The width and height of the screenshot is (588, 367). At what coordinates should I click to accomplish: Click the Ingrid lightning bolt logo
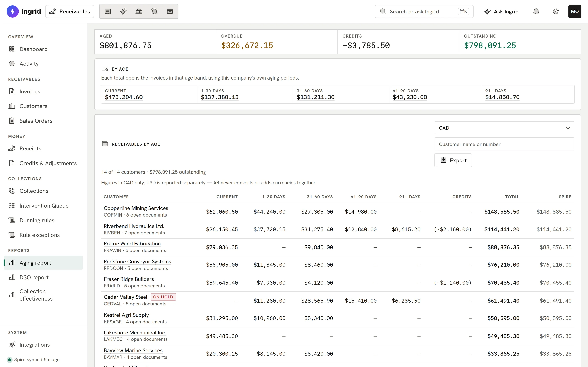pos(13,11)
